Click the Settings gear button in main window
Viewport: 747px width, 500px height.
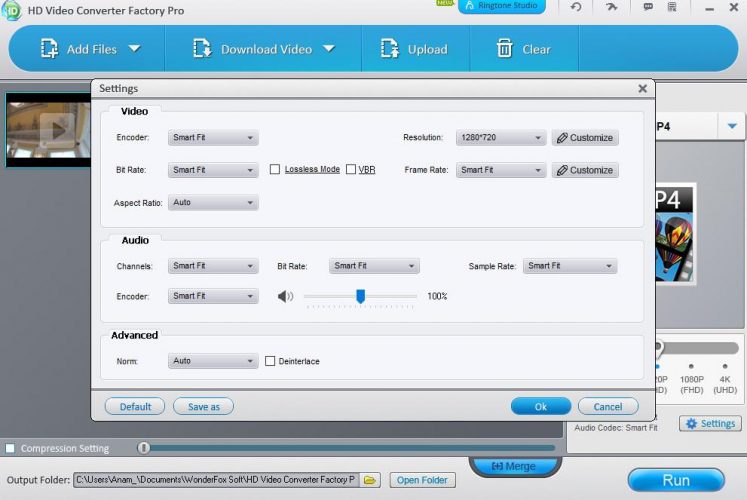coord(710,423)
